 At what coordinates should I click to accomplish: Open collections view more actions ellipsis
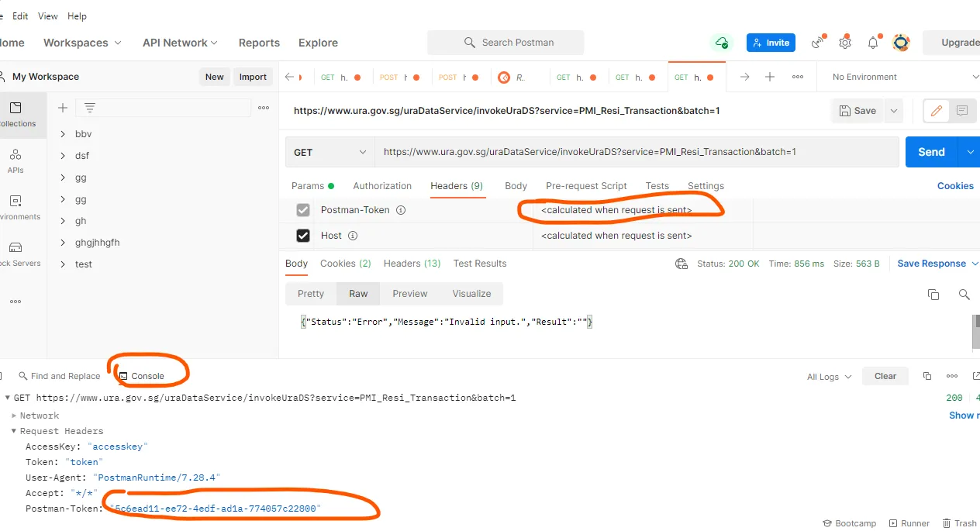click(264, 108)
